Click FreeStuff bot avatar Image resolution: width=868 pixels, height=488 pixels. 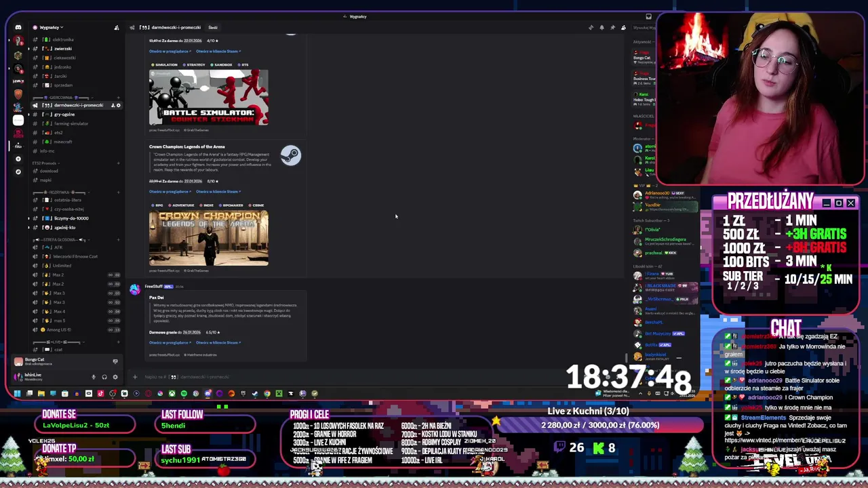135,289
